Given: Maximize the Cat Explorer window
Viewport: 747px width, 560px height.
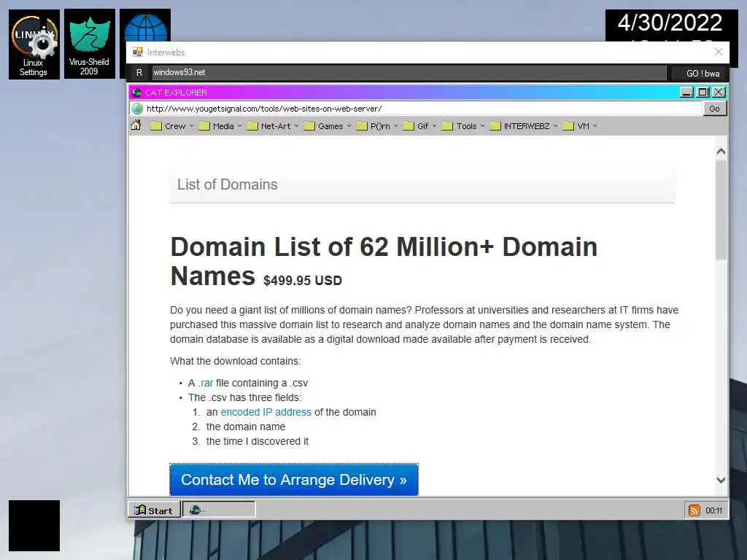Looking at the screenshot, I should pos(703,93).
